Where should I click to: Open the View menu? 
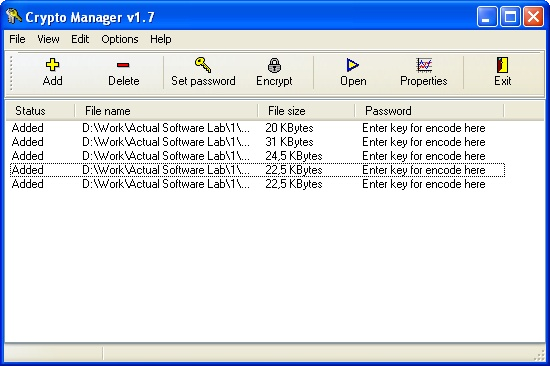point(48,39)
